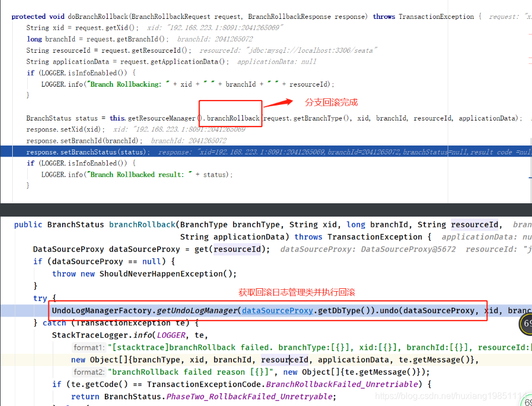Click the request.getResourceId() call
This screenshot has width=532, height=406.
point(145,51)
